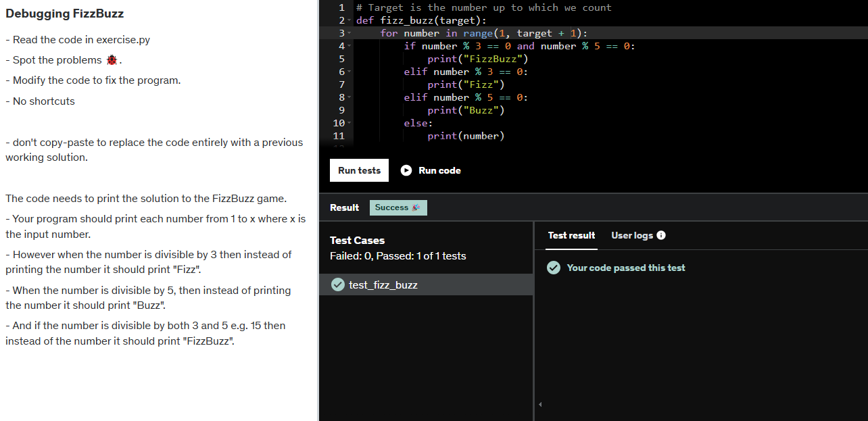Click 'Your code passed this test' message

point(626,268)
